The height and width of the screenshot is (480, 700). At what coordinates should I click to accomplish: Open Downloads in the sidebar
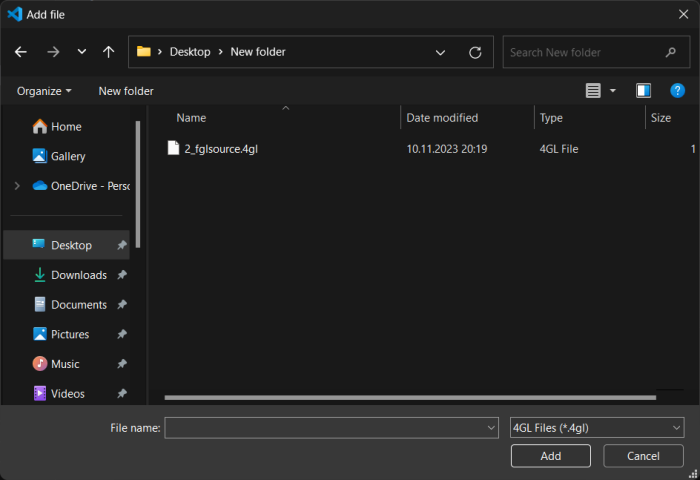[x=78, y=275]
